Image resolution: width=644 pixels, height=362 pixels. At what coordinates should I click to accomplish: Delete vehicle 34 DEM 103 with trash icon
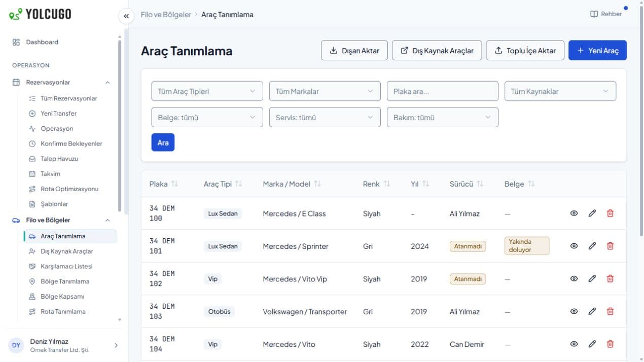pos(610,311)
